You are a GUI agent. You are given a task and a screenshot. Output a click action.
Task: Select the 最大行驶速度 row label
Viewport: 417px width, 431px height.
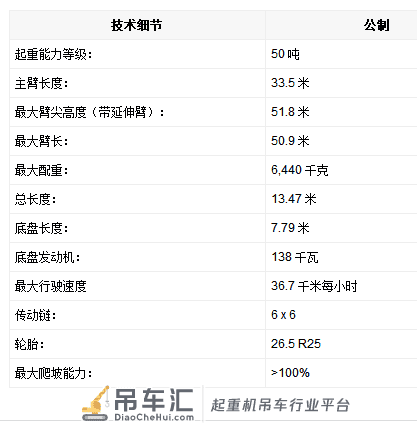tap(50, 286)
